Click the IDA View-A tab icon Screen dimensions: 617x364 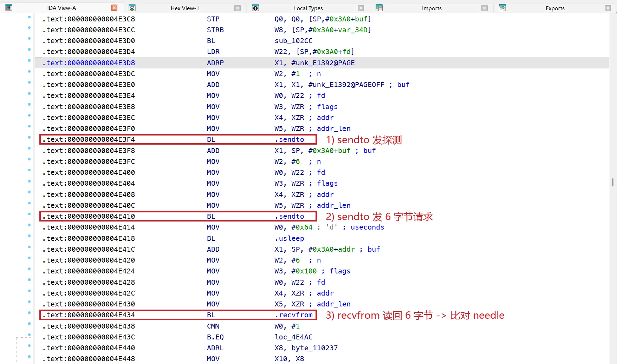click(9, 8)
